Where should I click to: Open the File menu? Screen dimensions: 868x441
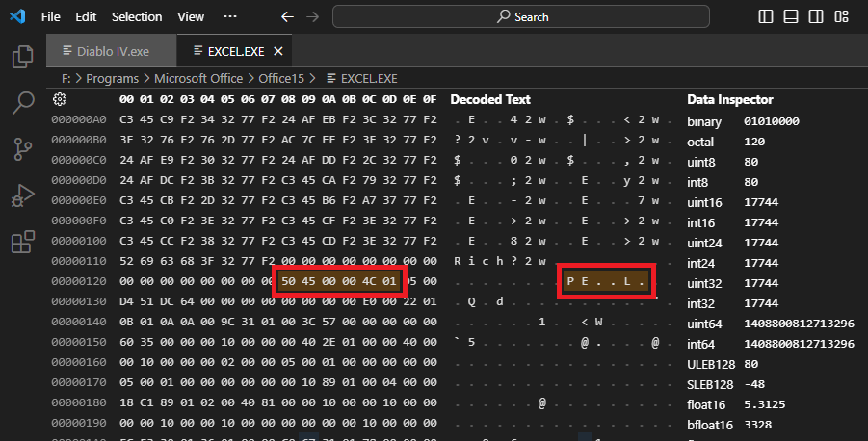pyautogui.click(x=51, y=17)
